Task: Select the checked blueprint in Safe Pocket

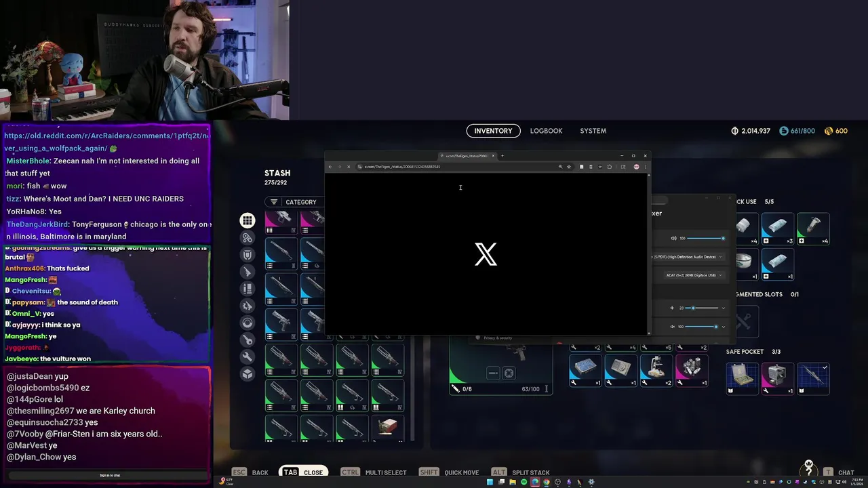Action: coord(813,378)
